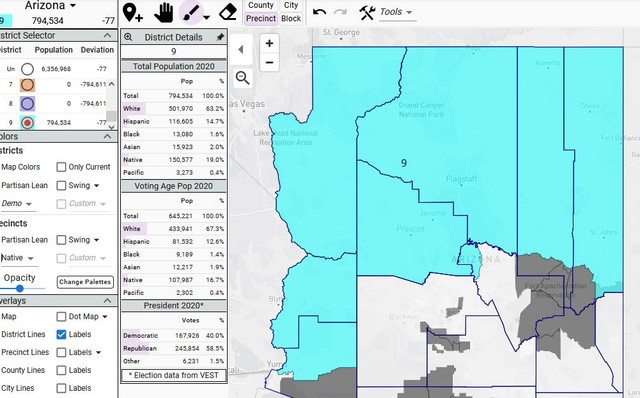Click the undo arrow

[x=319, y=12]
